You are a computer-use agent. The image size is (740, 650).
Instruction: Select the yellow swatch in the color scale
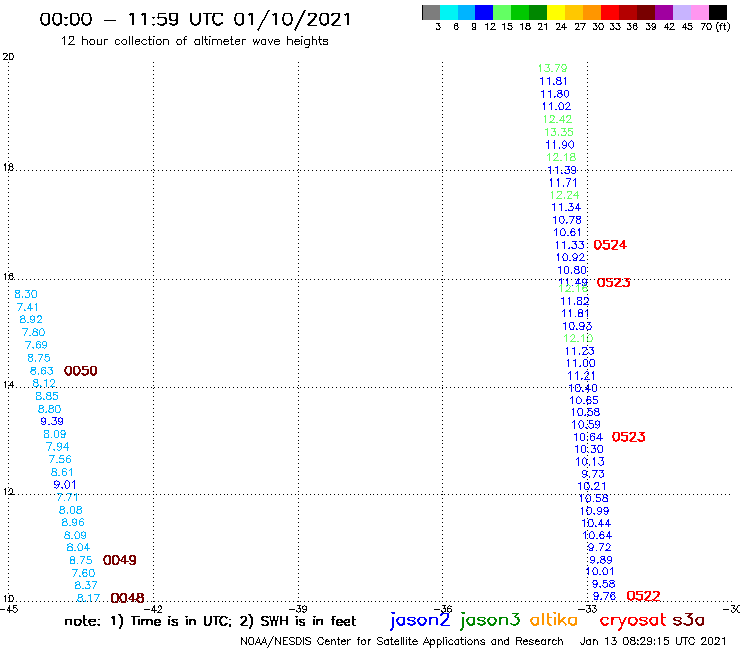point(556,12)
